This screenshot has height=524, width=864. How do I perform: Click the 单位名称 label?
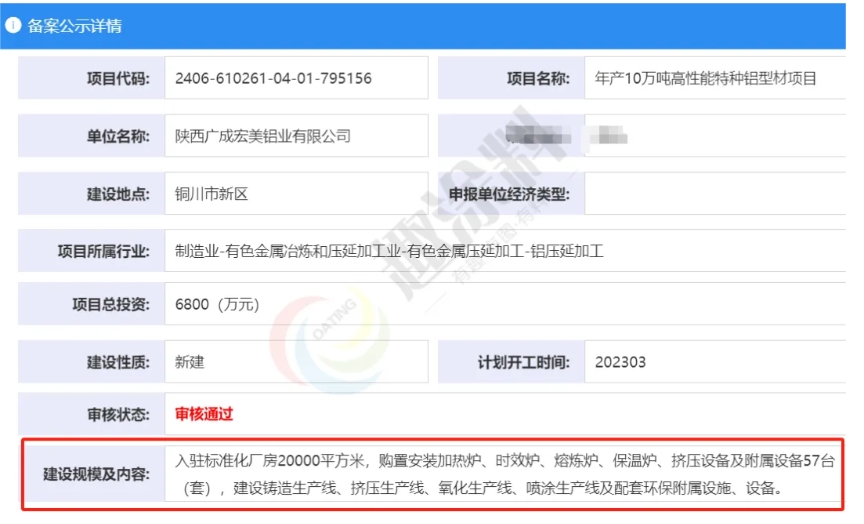(x=118, y=136)
